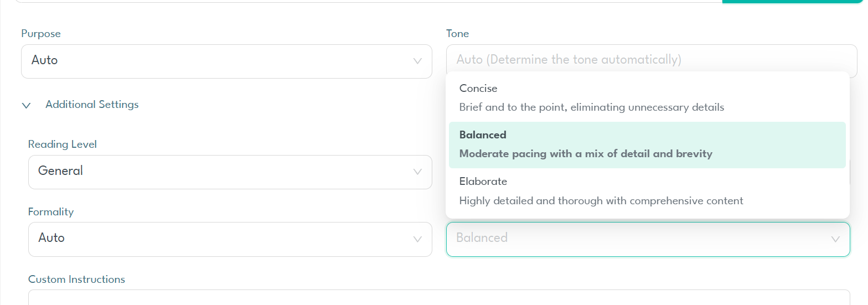Click the Additional Settings label text
868x305 pixels.
[x=92, y=104]
